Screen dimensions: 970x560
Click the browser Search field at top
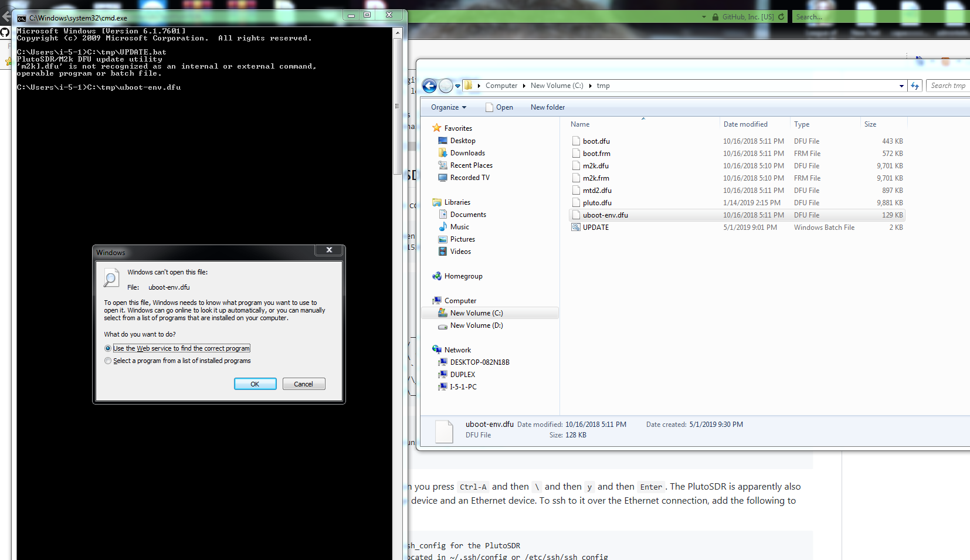point(880,17)
